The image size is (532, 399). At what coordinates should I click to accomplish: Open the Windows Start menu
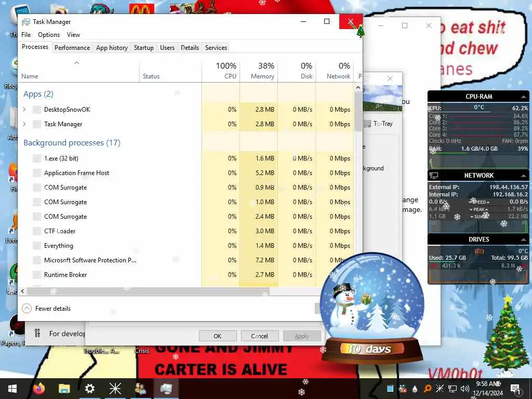(12, 389)
